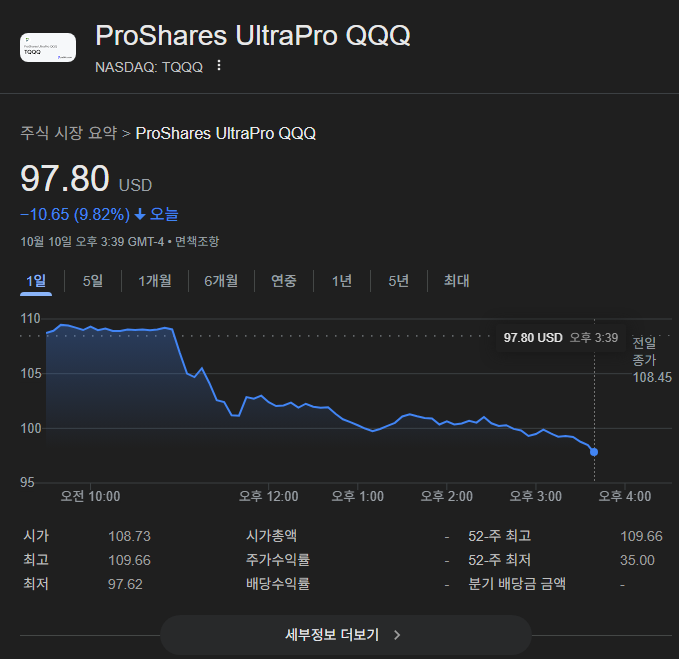Click the down arrow next to price change
This screenshot has height=659, width=679.
[x=140, y=214]
